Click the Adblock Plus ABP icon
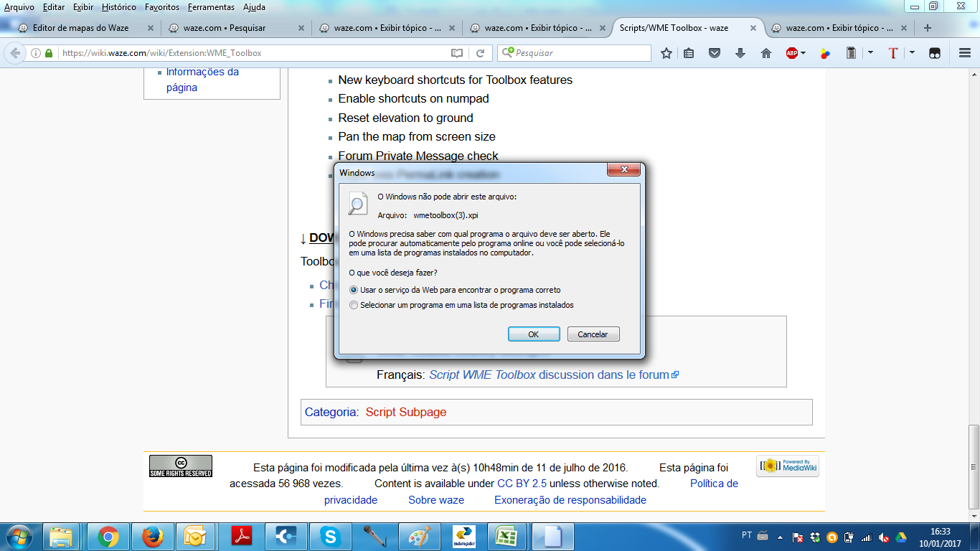 click(x=791, y=53)
